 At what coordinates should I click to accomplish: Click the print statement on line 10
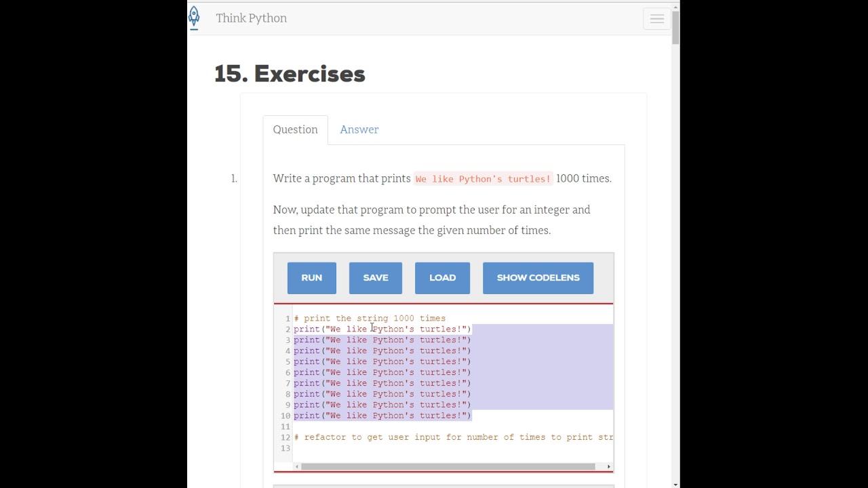coord(382,415)
